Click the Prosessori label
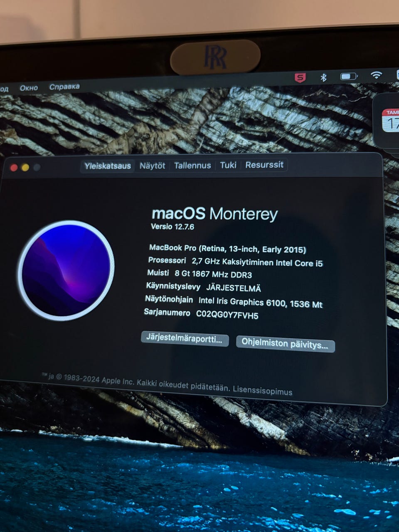Screen dimensions: 399x532 click(167, 260)
